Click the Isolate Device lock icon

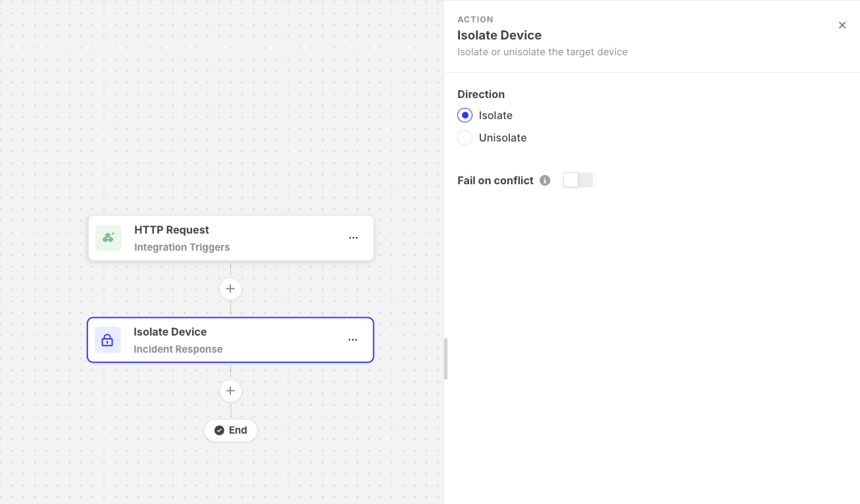107,340
